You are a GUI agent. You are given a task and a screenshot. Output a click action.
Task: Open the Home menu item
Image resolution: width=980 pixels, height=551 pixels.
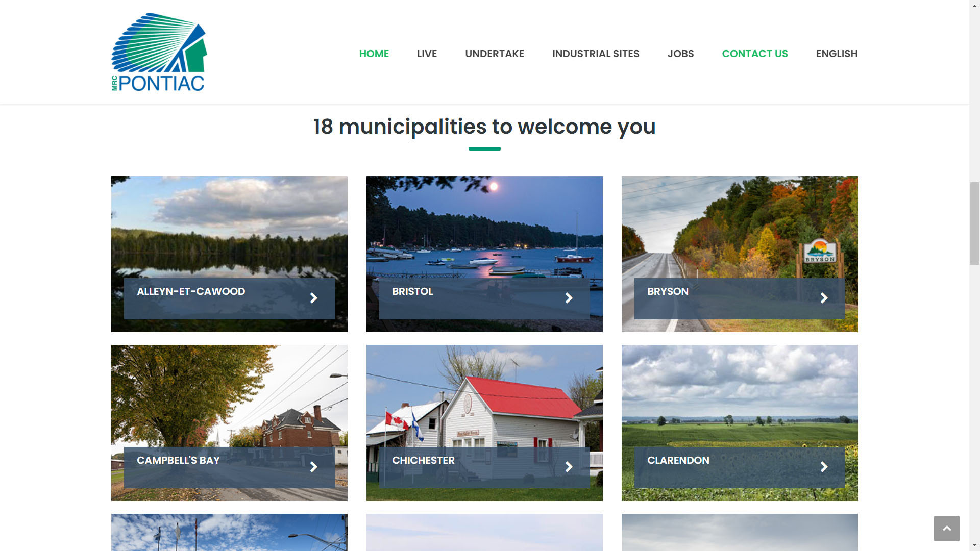pos(374,54)
